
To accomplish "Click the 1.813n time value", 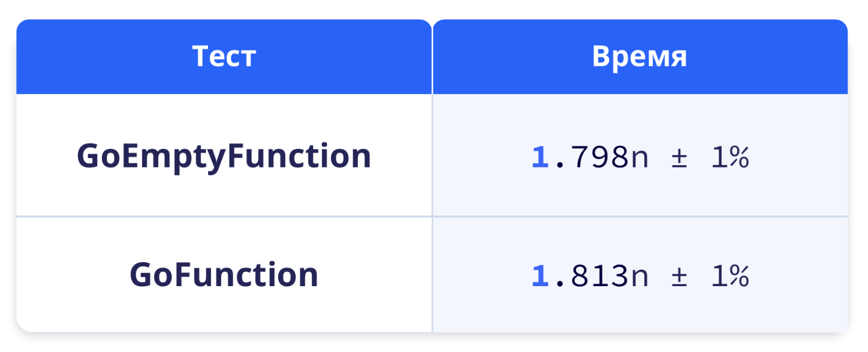I will [x=590, y=277].
